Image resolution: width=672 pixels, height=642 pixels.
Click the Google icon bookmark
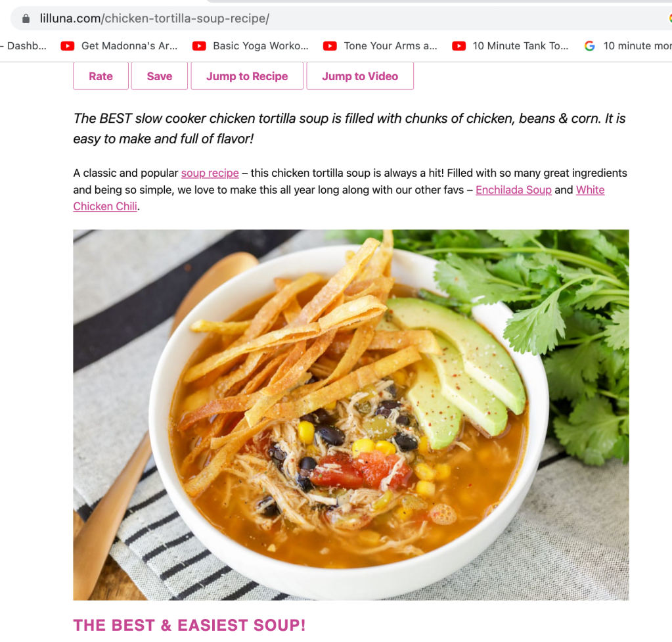click(x=590, y=46)
